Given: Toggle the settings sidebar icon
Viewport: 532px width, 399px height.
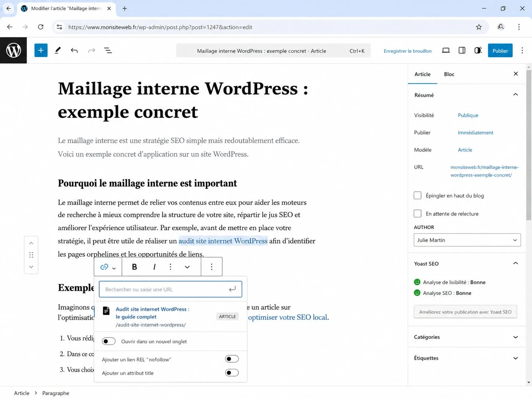Looking at the screenshot, I should pyautogui.click(x=462, y=51).
